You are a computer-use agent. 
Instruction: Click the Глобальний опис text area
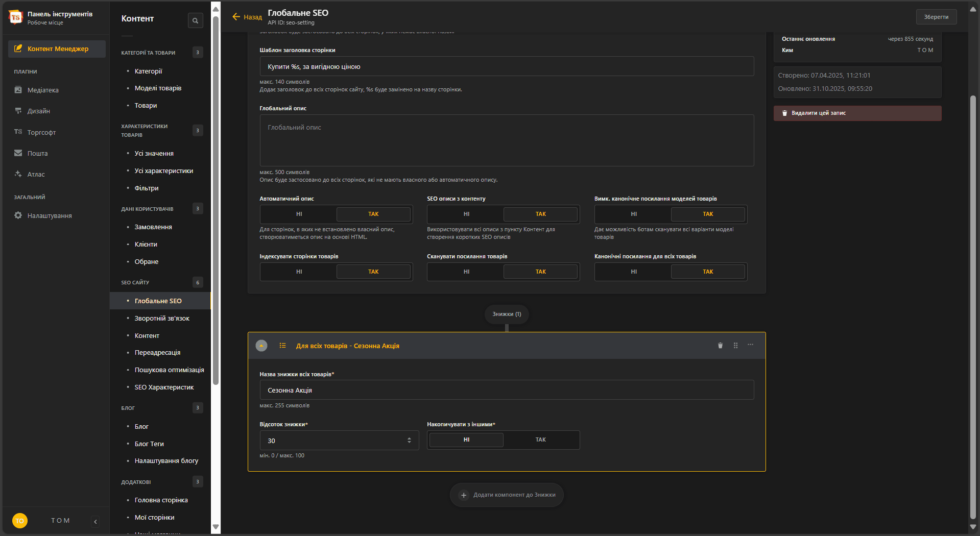(507, 140)
